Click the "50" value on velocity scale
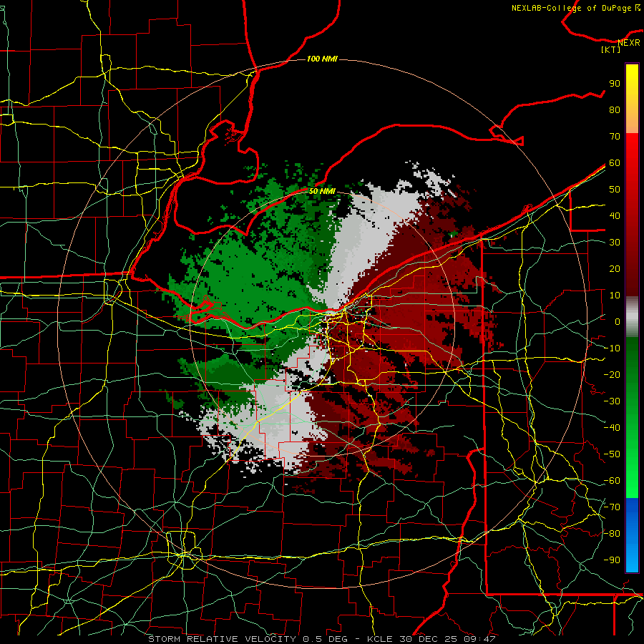Viewport: 644px width, 644px height. (615, 190)
